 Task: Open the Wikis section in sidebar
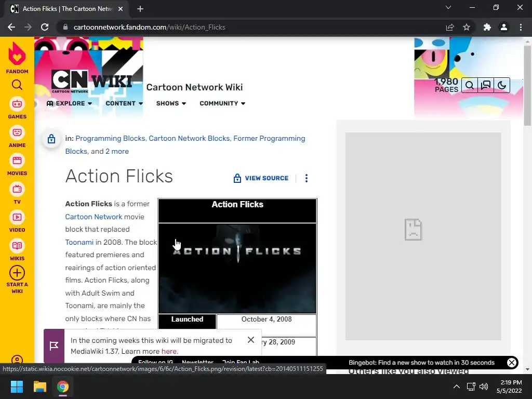pyautogui.click(x=17, y=250)
